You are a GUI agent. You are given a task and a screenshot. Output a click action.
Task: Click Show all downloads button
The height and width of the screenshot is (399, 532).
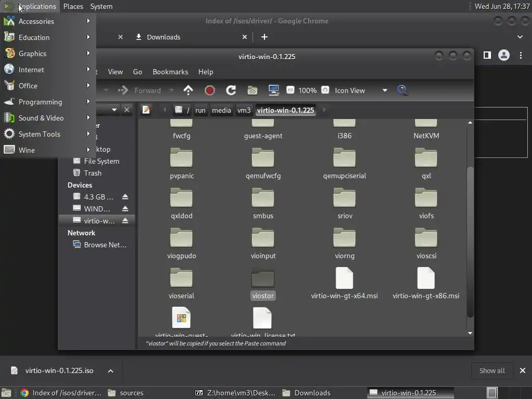coord(492,371)
